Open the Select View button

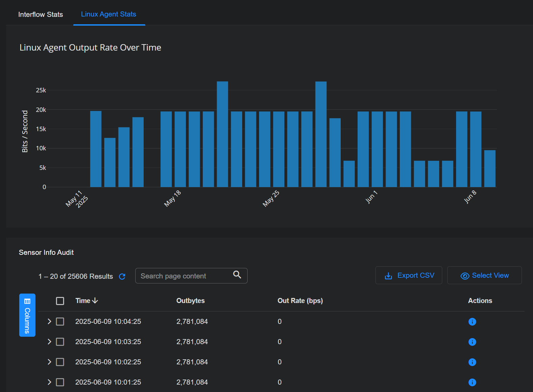point(484,275)
